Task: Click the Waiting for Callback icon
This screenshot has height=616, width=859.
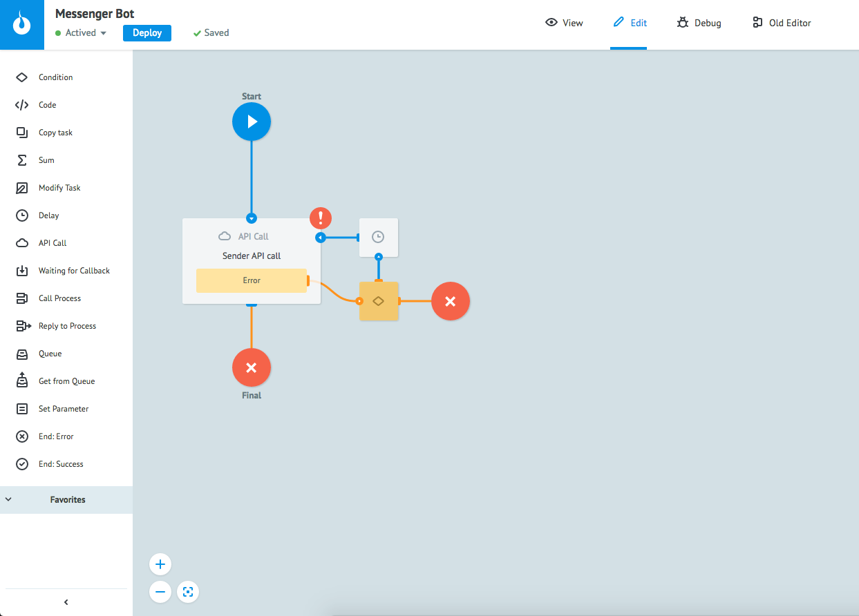Action: [x=22, y=271]
